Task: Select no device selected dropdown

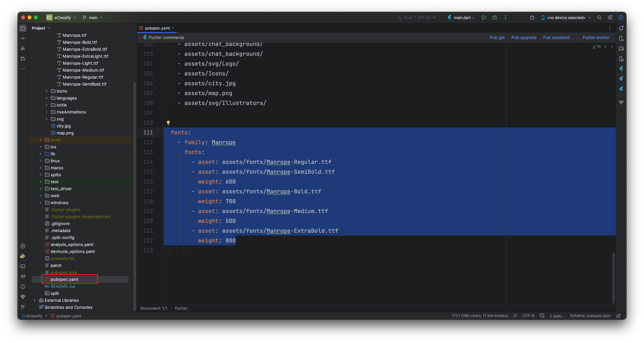Action: 566,17
